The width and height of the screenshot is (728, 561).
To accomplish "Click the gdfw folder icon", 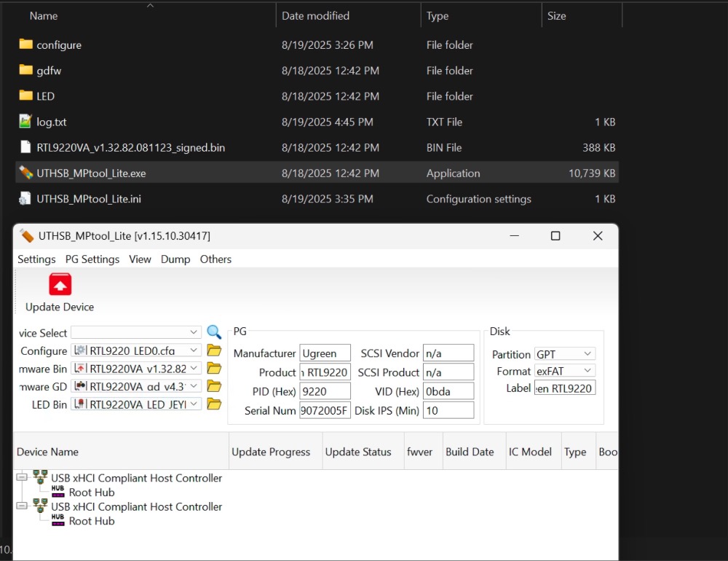I will [x=26, y=70].
